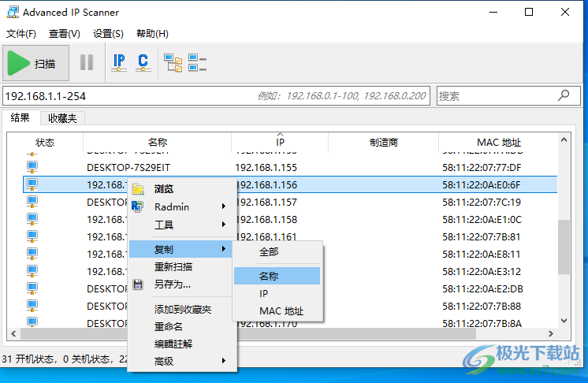Switch to the 收藏夹 tab
The width and height of the screenshot is (588, 383).
tap(62, 118)
